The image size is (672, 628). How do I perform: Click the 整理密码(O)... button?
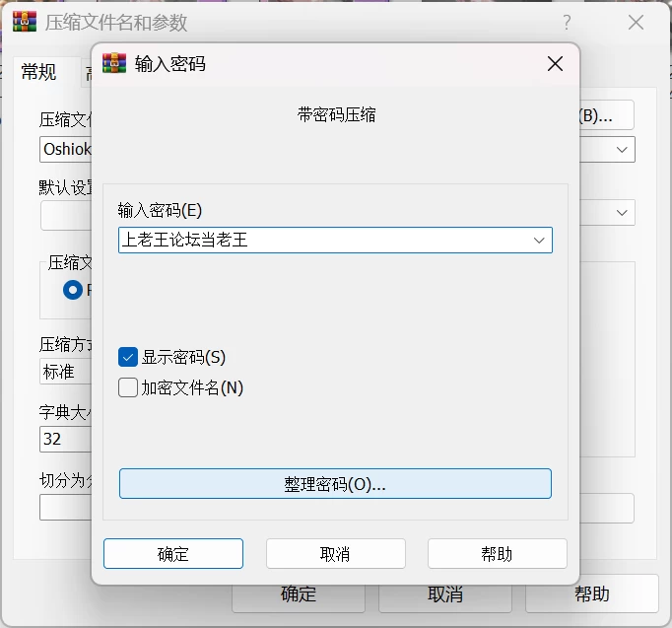pyautogui.click(x=335, y=483)
